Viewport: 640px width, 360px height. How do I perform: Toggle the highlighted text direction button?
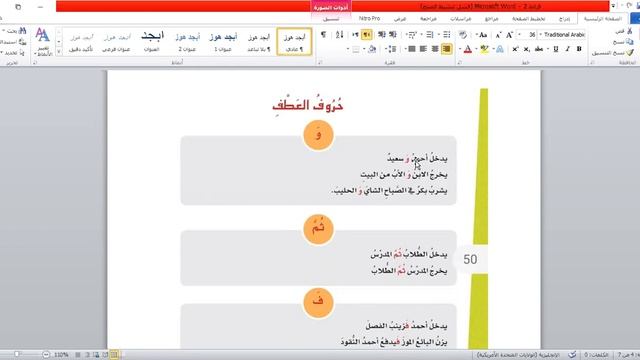pyautogui.click(x=367, y=35)
